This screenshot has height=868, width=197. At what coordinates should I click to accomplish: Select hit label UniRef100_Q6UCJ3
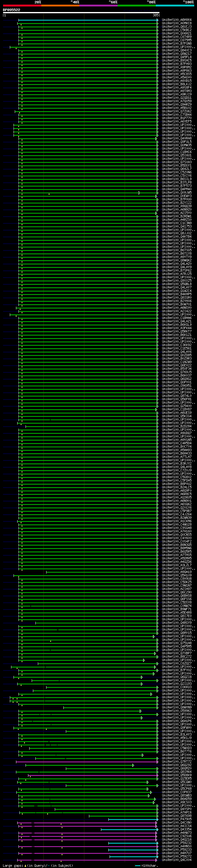click(177, 26)
